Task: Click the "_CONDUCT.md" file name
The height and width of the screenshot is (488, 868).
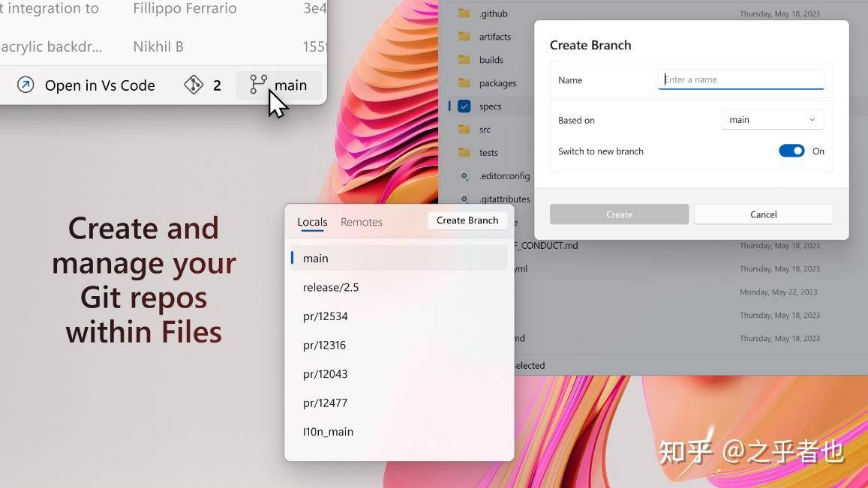Action: (546, 245)
